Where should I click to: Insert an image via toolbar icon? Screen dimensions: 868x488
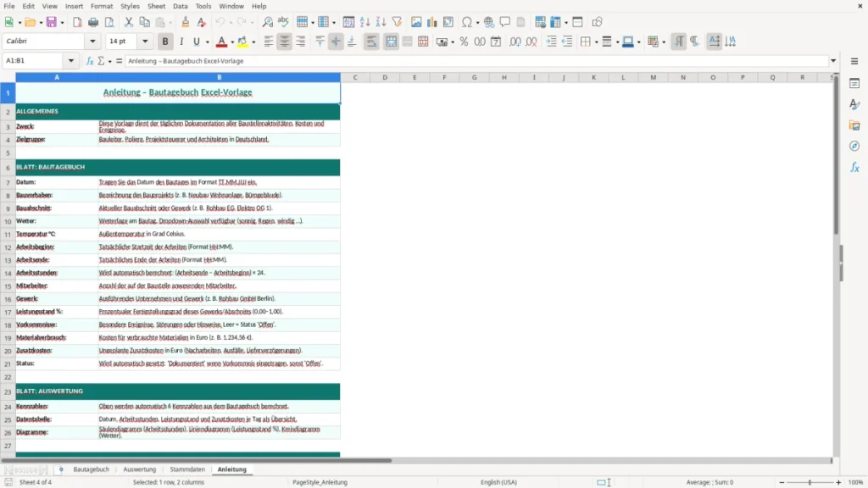click(416, 22)
